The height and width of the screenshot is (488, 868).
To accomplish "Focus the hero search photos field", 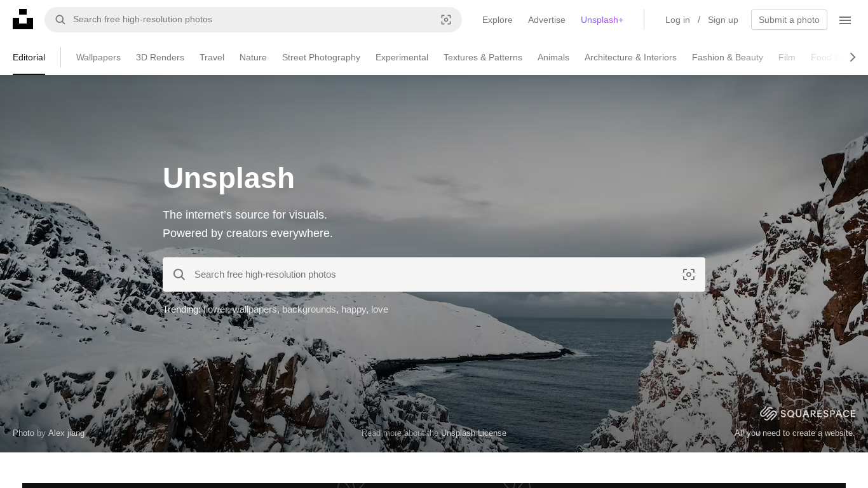I will coord(434,274).
